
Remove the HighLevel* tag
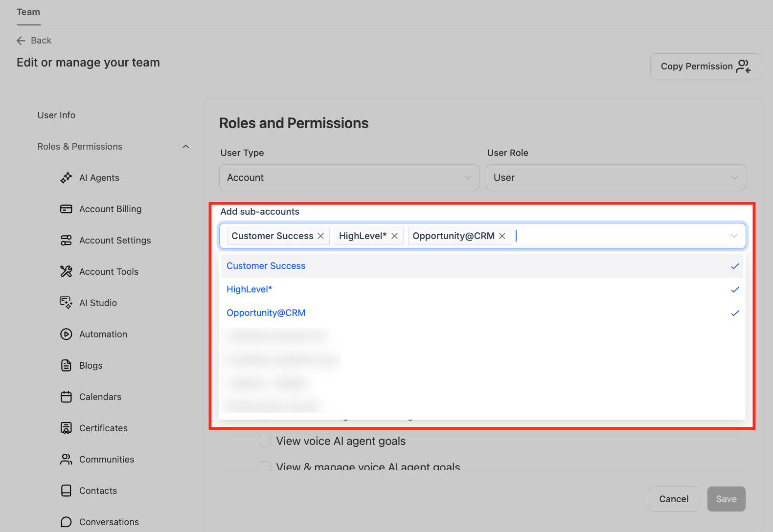tap(394, 236)
